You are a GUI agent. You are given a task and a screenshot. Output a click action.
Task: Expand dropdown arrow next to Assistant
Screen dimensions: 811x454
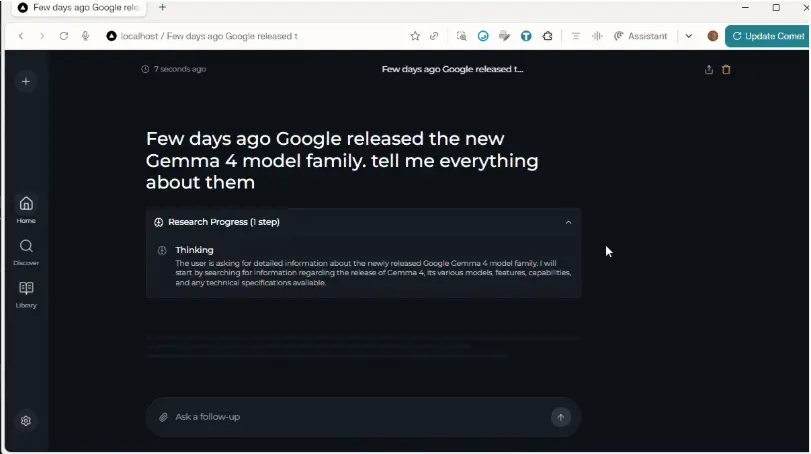tap(688, 36)
